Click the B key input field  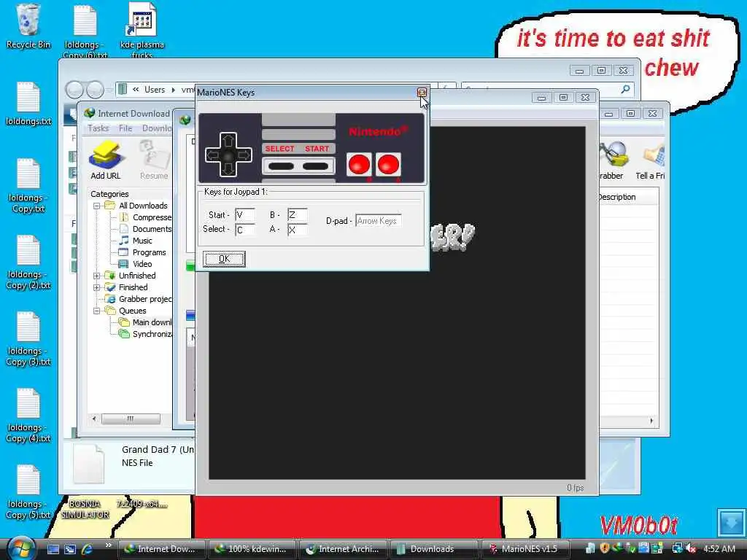tap(298, 215)
